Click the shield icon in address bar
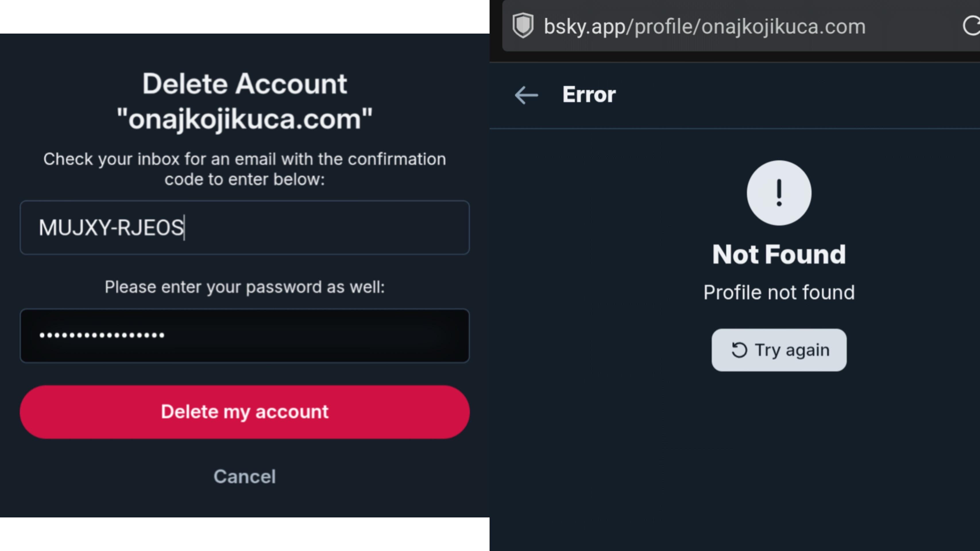 (x=523, y=26)
